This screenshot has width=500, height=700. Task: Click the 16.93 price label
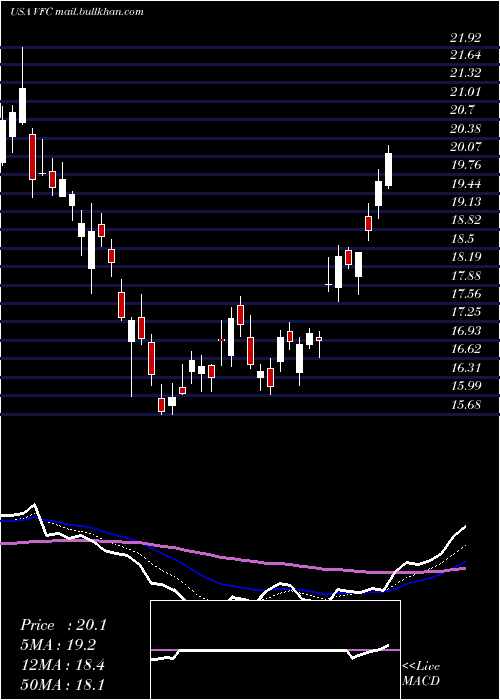[465, 330]
